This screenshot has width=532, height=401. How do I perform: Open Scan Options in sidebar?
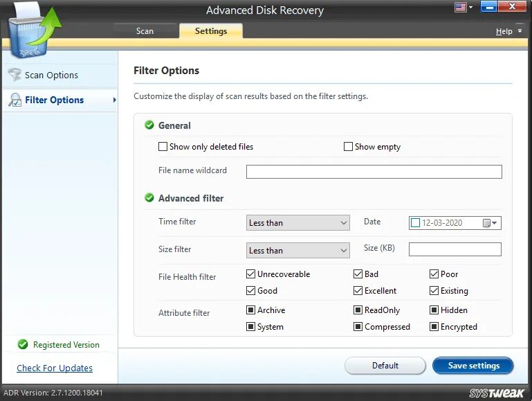coord(59,75)
